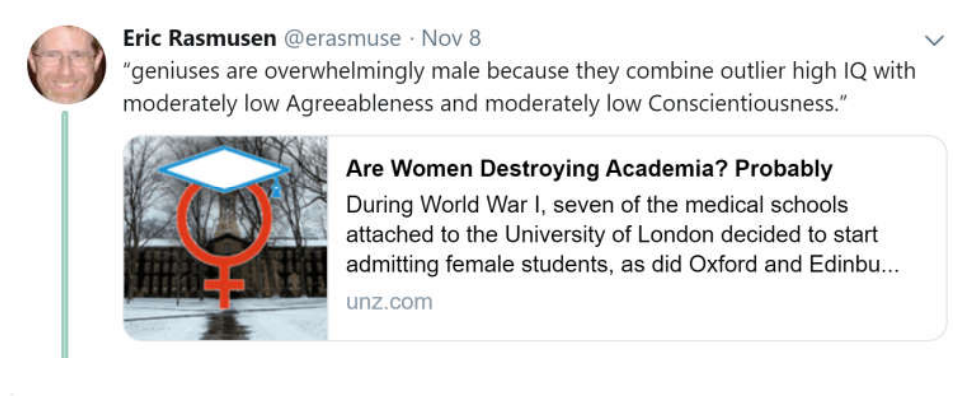Viewport: 974px width, 396px height.
Task: Click the Eric Rasmusen display name
Action: pos(199,38)
